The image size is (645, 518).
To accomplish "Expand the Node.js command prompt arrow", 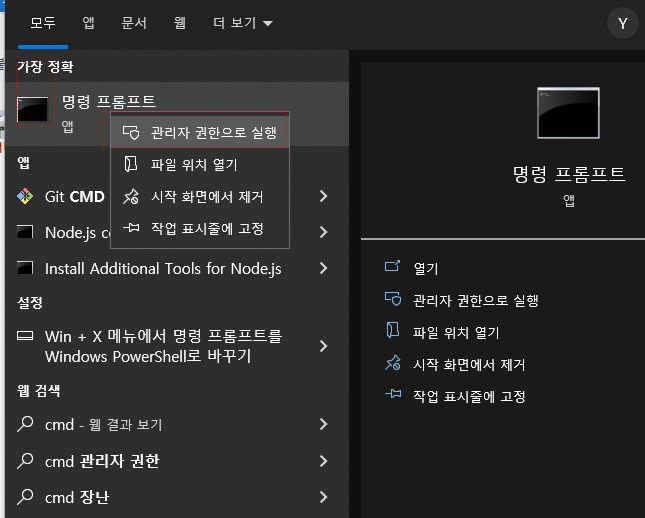I will (324, 232).
